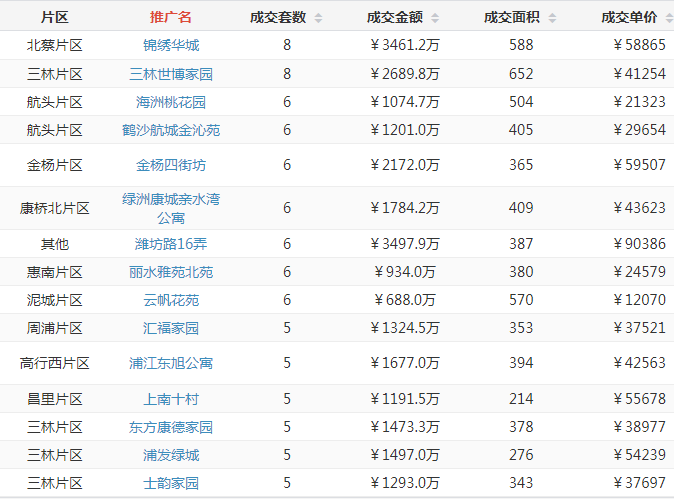This screenshot has width=674, height=499.
Task: Open the 丽水雅苑北苑 link
Action: (171, 272)
